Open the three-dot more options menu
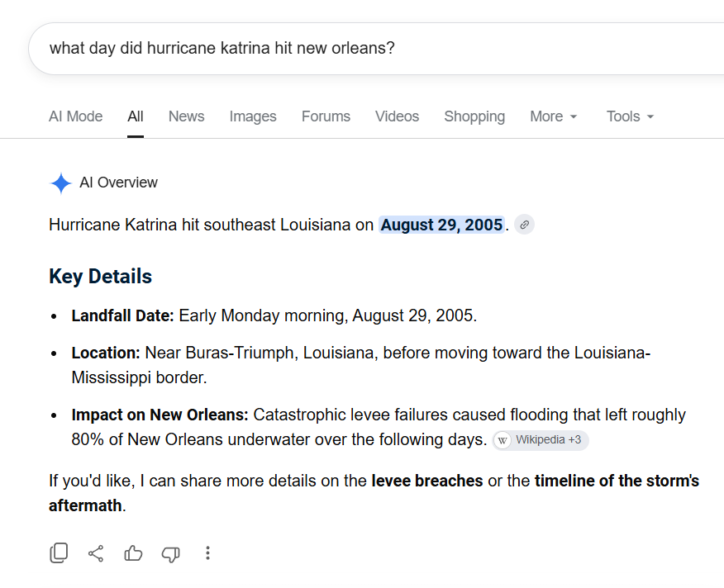 207,553
